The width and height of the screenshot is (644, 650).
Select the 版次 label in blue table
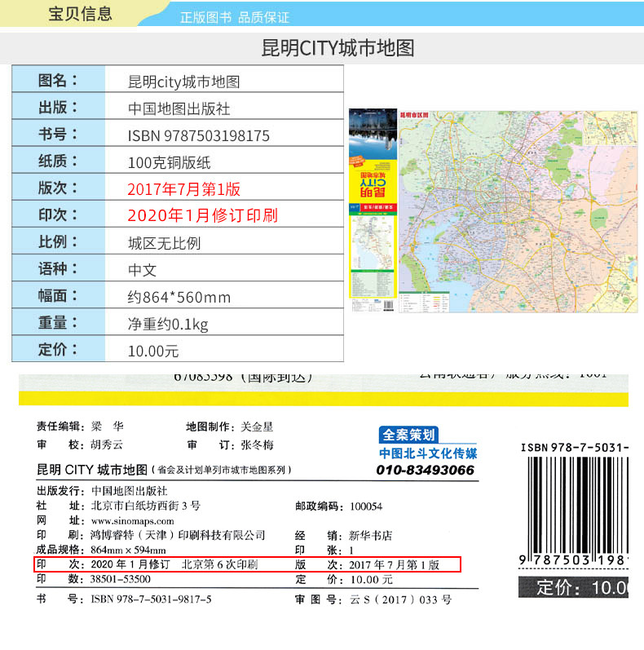pos(59,188)
